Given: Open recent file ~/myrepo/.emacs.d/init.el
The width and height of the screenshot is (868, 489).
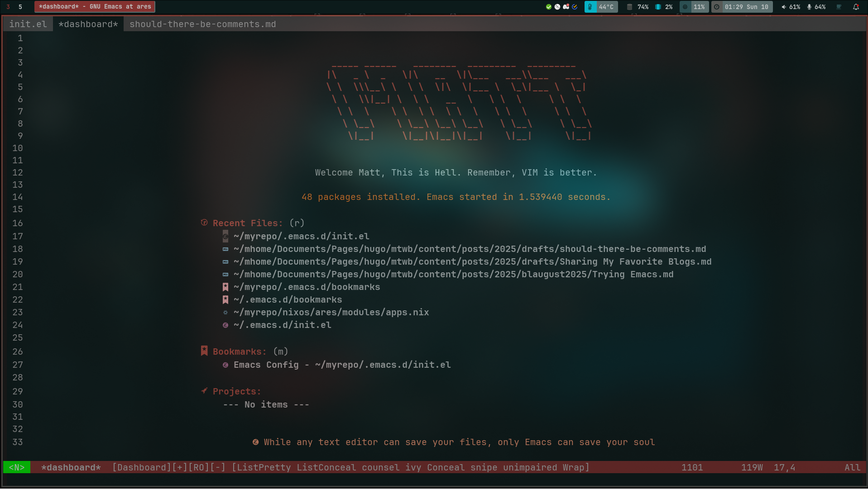Looking at the screenshot, I should tap(302, 236).
